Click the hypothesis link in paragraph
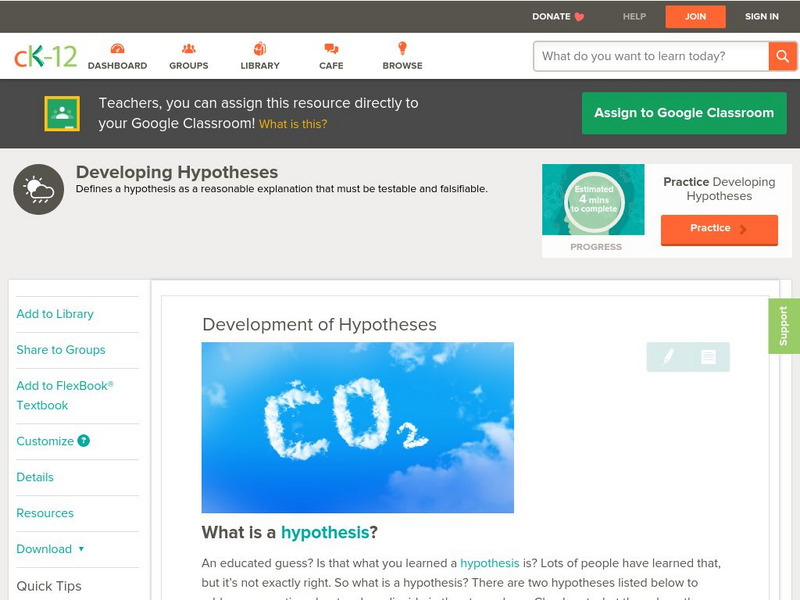 tap(490, 563)
